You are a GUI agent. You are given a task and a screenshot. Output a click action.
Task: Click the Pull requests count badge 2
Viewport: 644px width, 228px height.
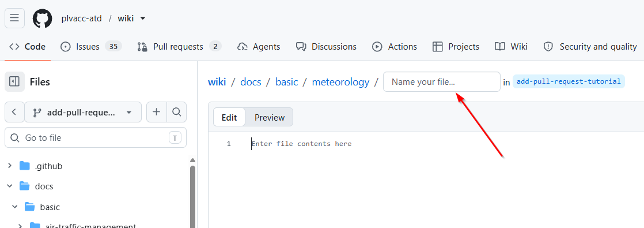215,47
